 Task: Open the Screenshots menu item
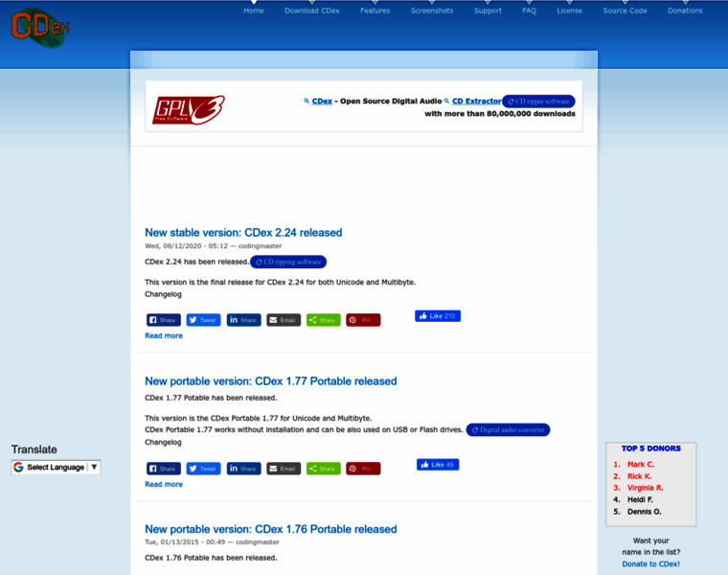tap(432, 11)
